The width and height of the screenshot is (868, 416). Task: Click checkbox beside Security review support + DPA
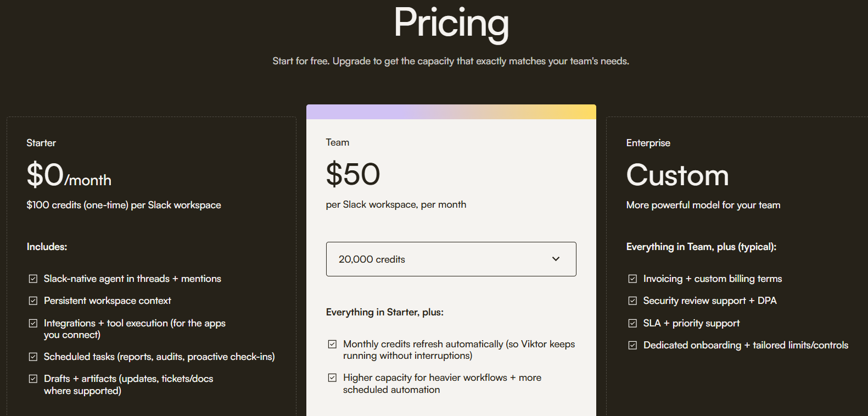[x=632, y=301]
